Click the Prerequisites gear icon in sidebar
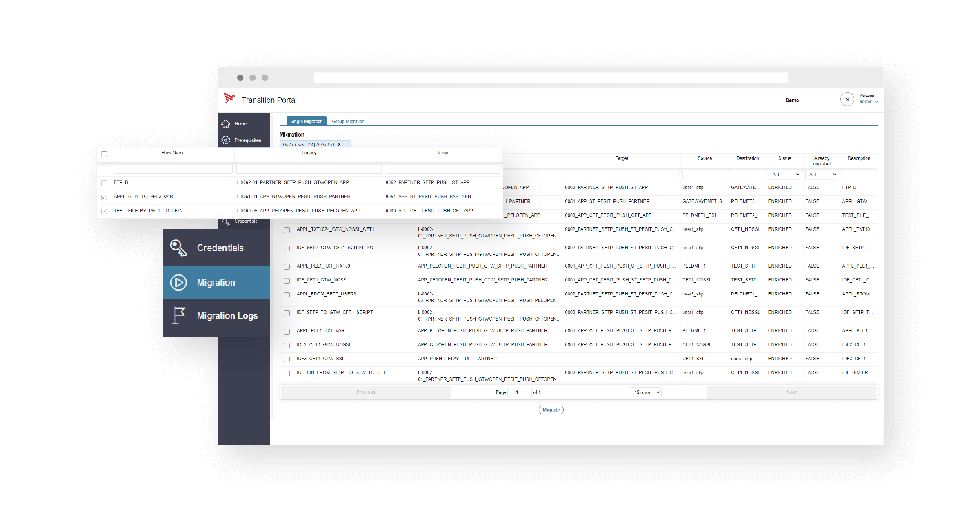980x512 pixels. pyautogui.click(x=225, y=140)
